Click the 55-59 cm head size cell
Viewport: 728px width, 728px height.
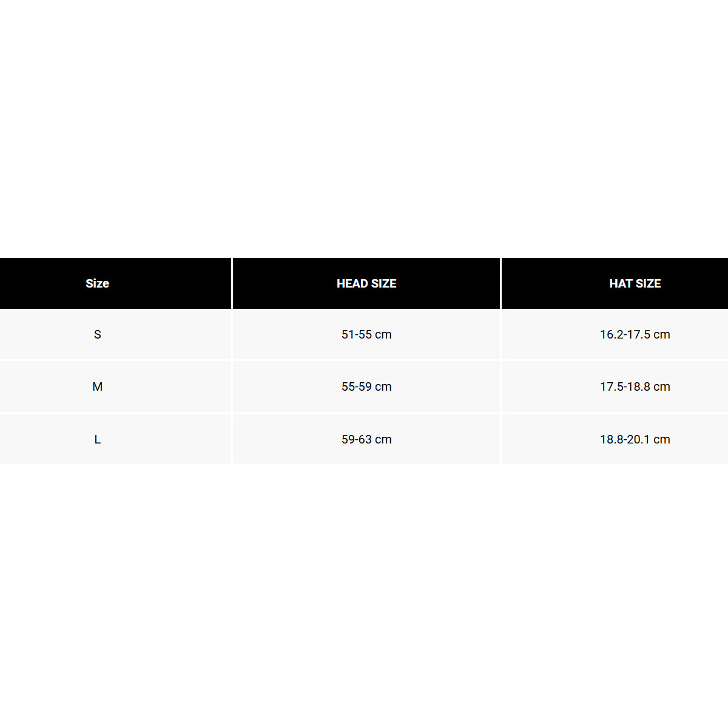coord(366,386)
